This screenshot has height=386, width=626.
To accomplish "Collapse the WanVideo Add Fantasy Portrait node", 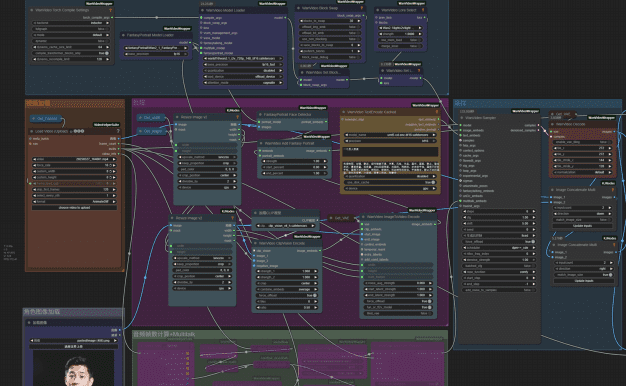I will tap(261, 143).
